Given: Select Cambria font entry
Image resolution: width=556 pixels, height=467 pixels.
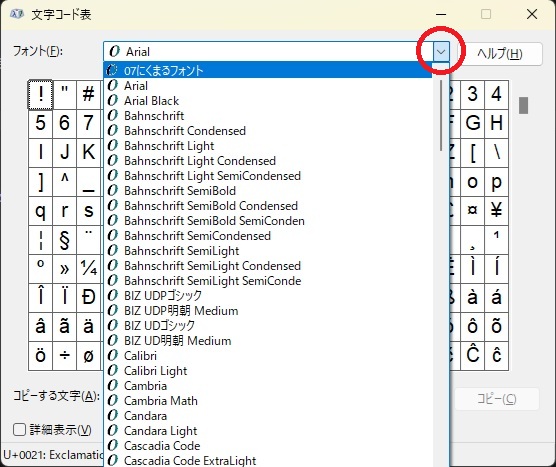Looking at the screenshot, I should (x=268, y=385).
